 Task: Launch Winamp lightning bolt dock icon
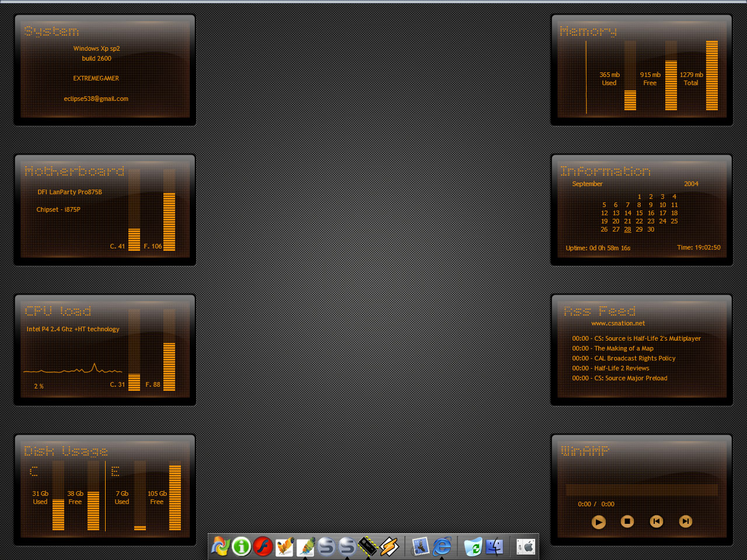(x=389, y=546)
